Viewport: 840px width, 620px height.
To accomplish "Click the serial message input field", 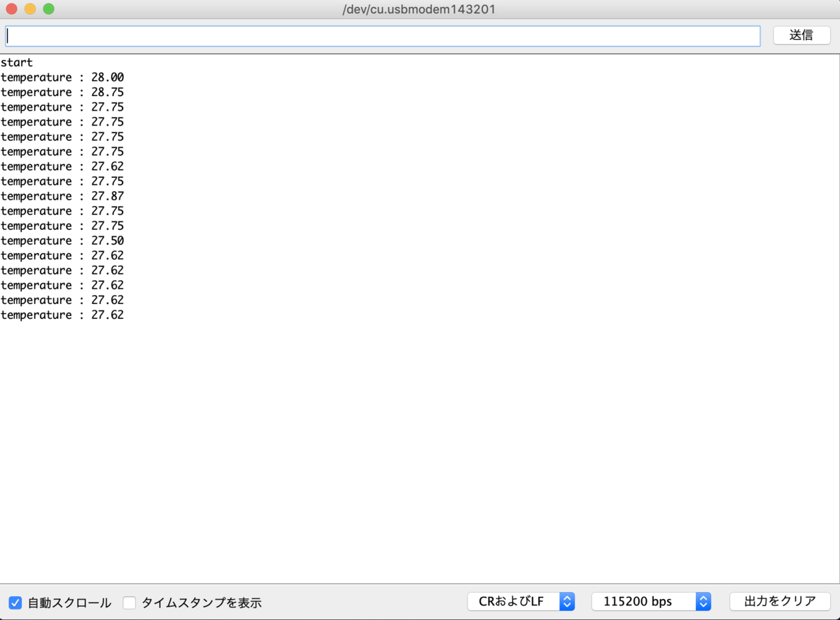I will [383, 36].
